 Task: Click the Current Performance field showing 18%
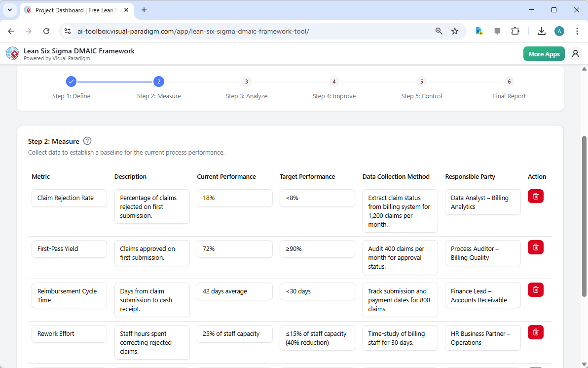tap(234, 198)
